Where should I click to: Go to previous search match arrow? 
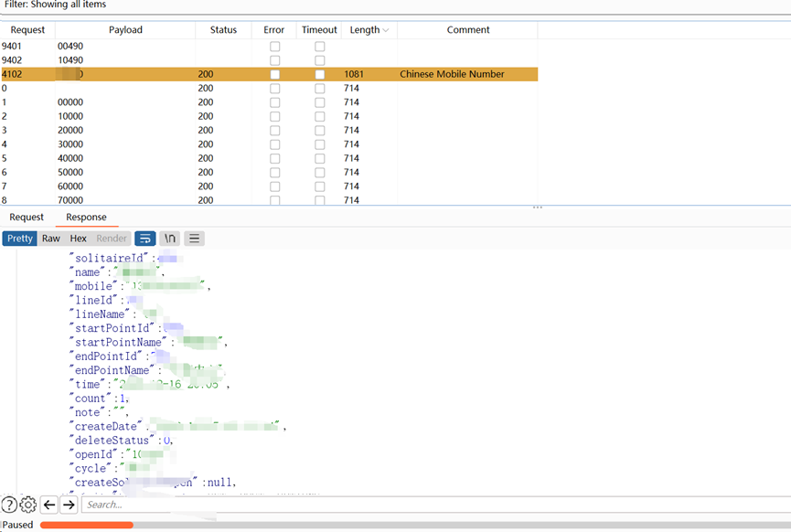[49, 505]
